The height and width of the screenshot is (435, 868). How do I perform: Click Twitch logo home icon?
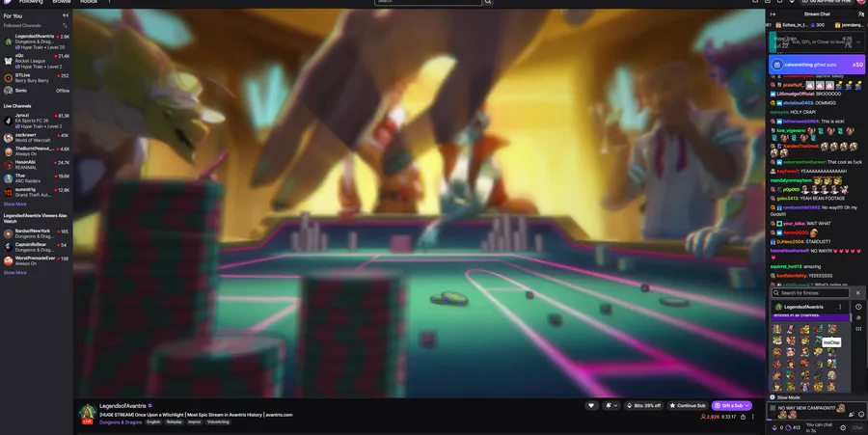[7, 2]
